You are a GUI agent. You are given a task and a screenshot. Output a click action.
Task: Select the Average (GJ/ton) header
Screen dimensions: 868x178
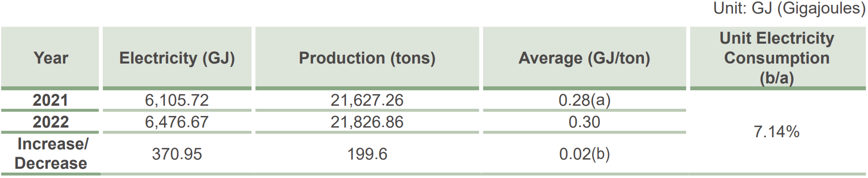584,57
